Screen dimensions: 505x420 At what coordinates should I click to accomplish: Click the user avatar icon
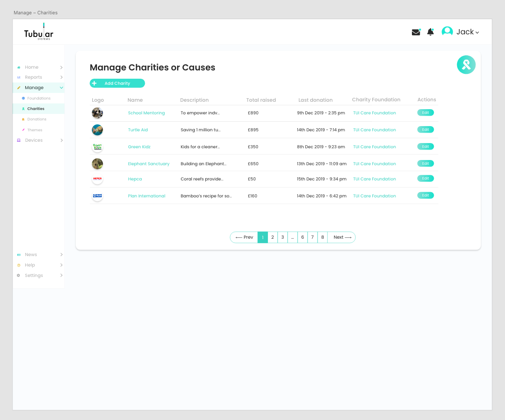tap(447, 32)
